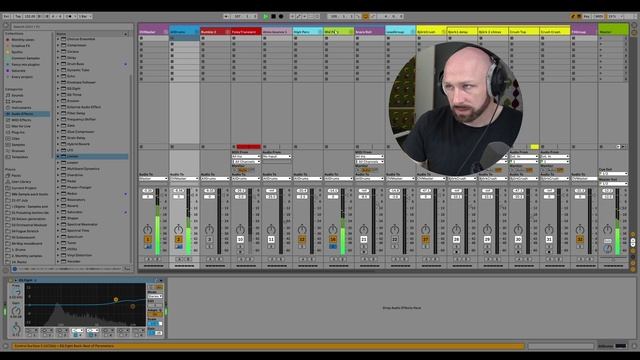Select the High Perc track header

[307, 31]
